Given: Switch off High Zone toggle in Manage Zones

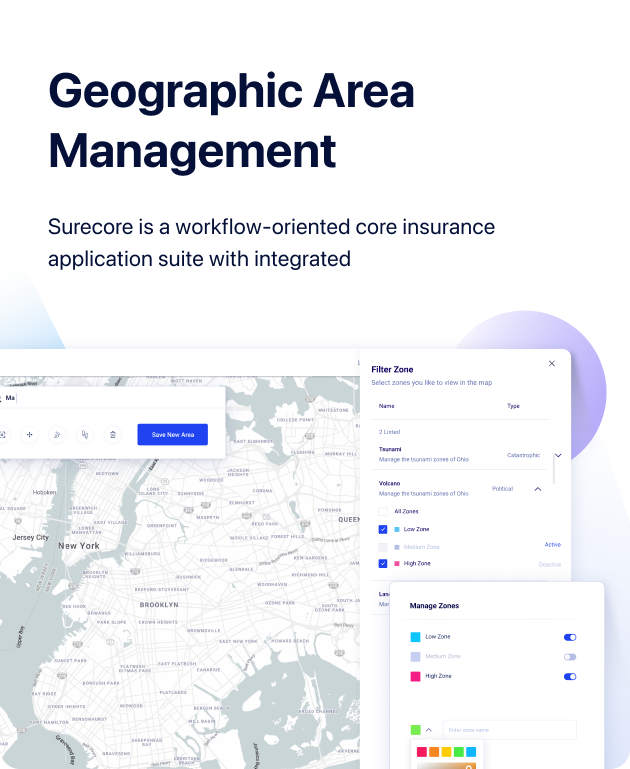Looking at the screenshot, I should (x=570, y=676).
